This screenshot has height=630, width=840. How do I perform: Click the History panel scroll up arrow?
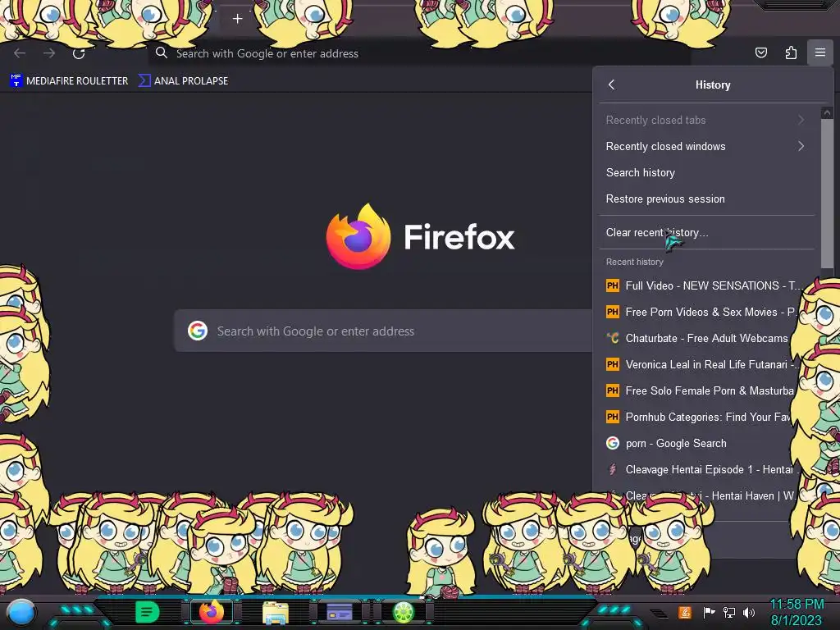click(x=827, y=112)
